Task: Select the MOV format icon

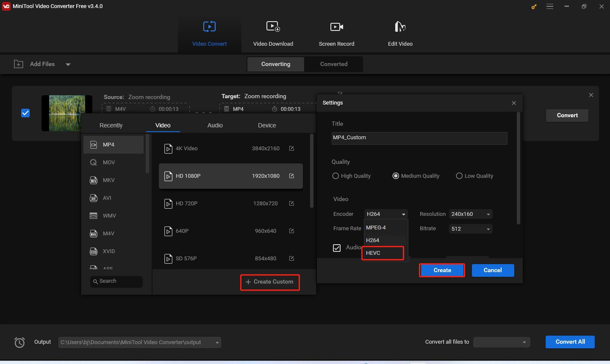Action: click(x=94, y=163)
